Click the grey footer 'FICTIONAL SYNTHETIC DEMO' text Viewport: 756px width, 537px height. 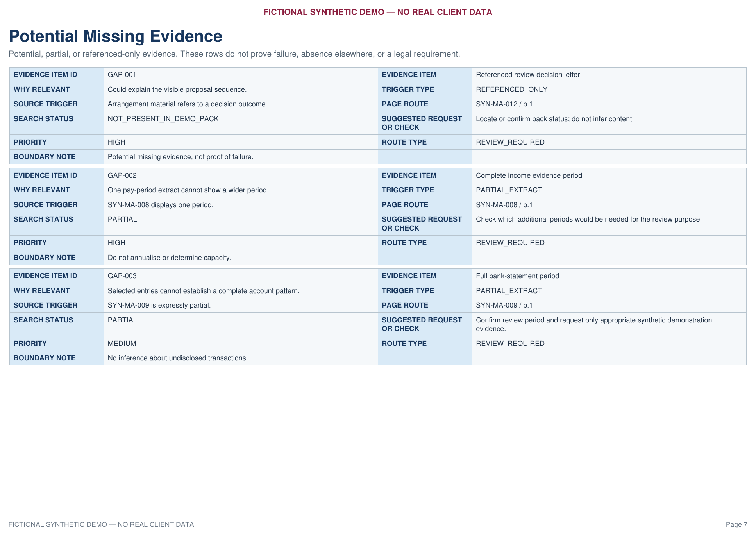[x=101, y=524]
